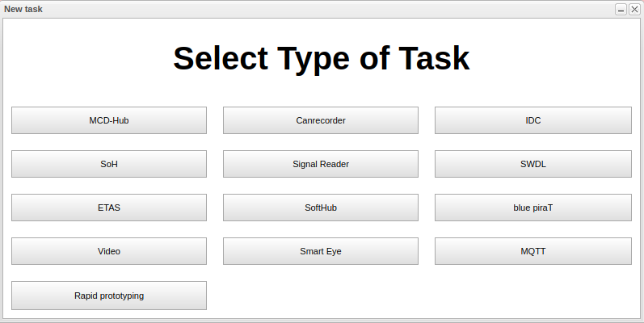Open the SoH task option
The image size is (644, 323).
109,164
